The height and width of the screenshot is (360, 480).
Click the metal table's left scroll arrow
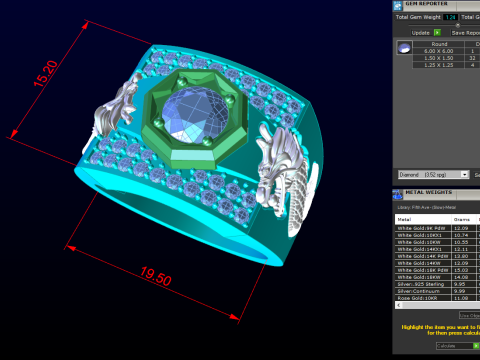(399, 305)
